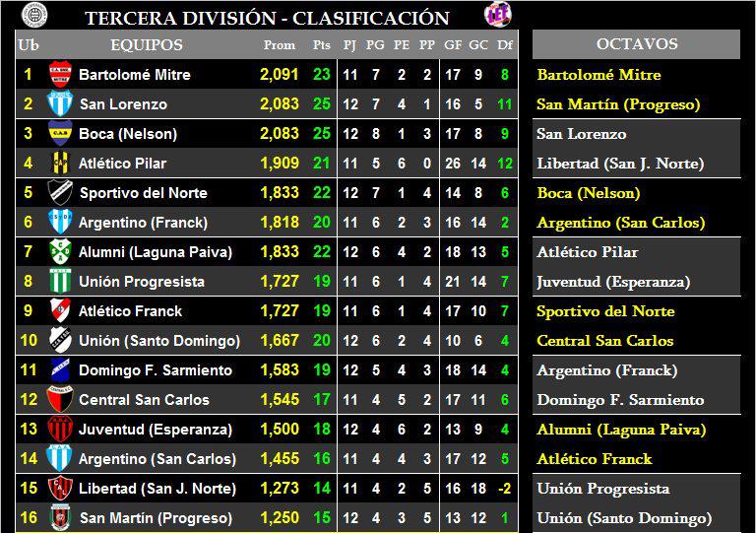Click the Domingo F. Sarmiento team crest

coord(60,370)
